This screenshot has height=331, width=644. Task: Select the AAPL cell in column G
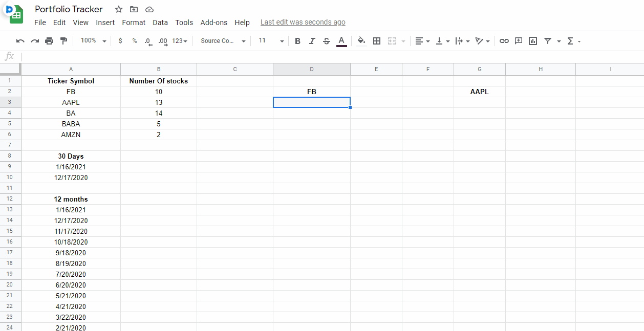point(480,92)
